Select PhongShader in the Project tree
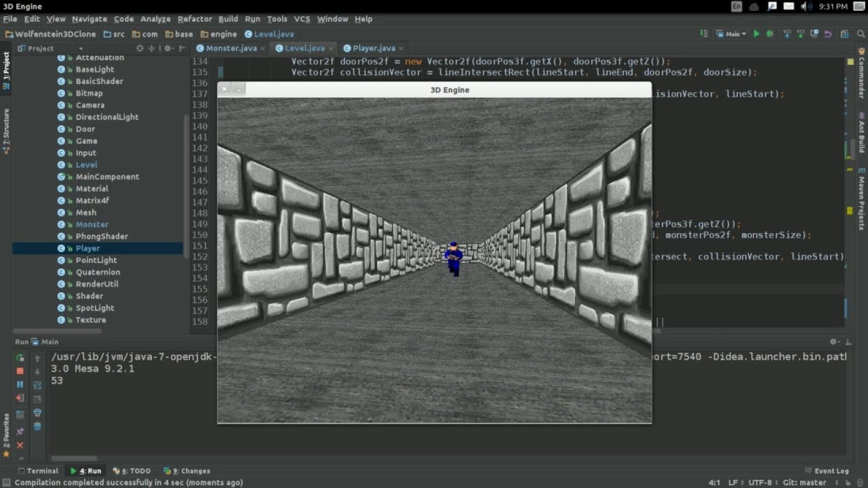Screen dimensions: 868x488 click(x=102, y=237)
